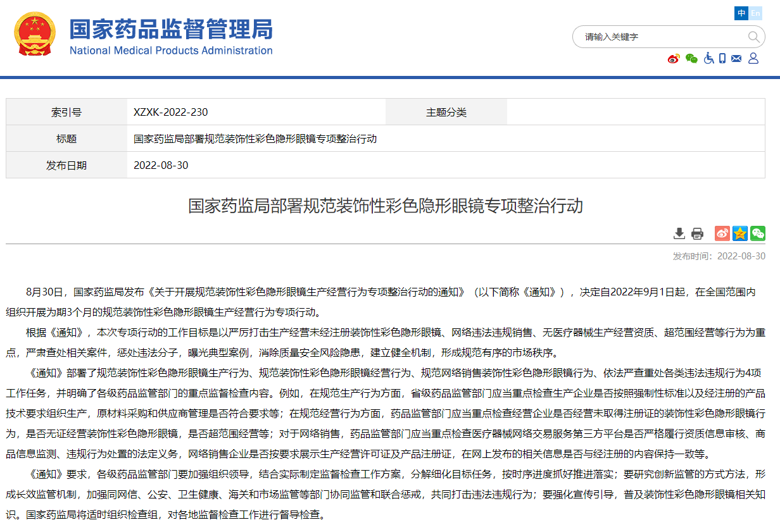Viewport: 780px width, 532px height.
Task: Open the mobile version icon
Action: [x=722, y=58]
